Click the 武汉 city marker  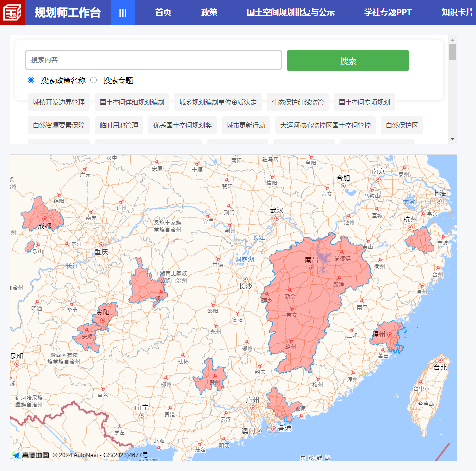(x=276, y=218)
